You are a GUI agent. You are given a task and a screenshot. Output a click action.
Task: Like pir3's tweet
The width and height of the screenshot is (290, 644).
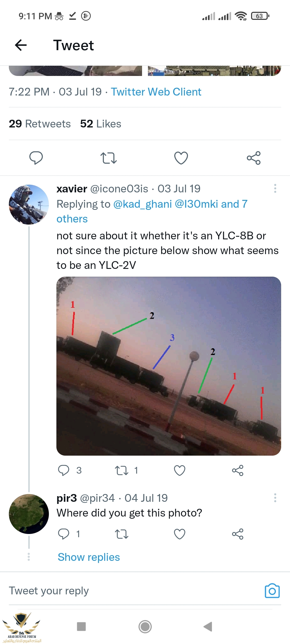180,534
